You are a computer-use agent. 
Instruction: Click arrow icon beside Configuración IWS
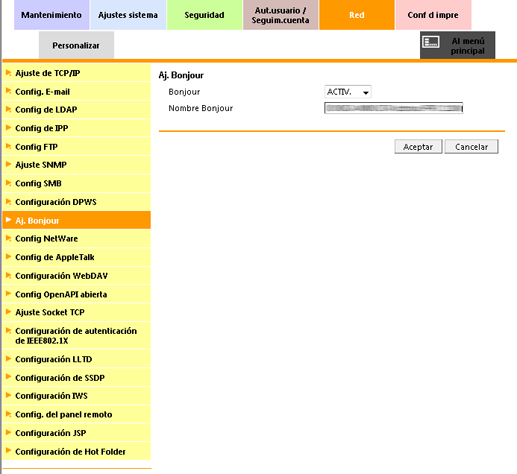point(9,395)
